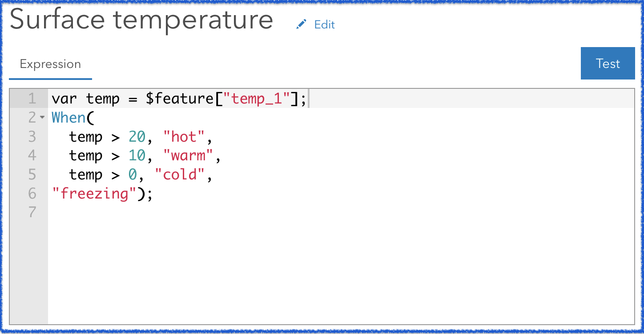The width and height of the screenshot is (644, 334).
Task: Collapse the When code block on line 2
Action: (x=41, y=118)
